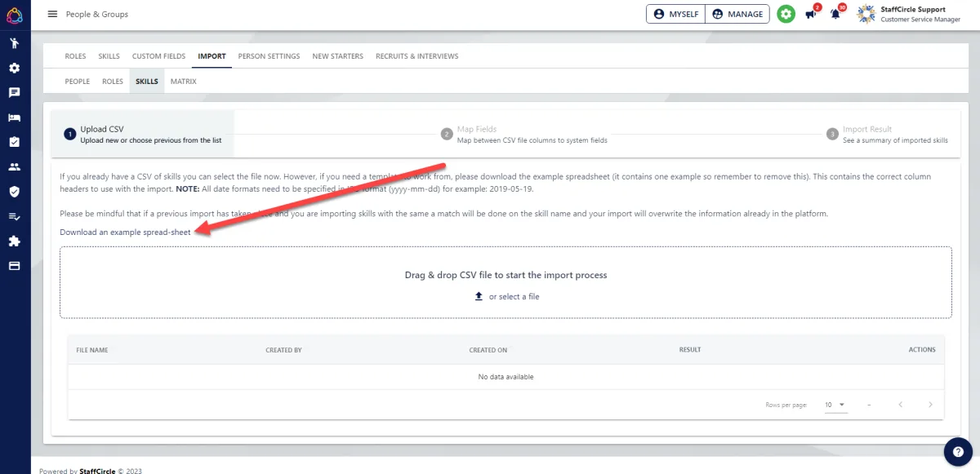The width and height of the screenshot is (980, 474).
Task: Click the People & Groups page title
Action: 97,14
